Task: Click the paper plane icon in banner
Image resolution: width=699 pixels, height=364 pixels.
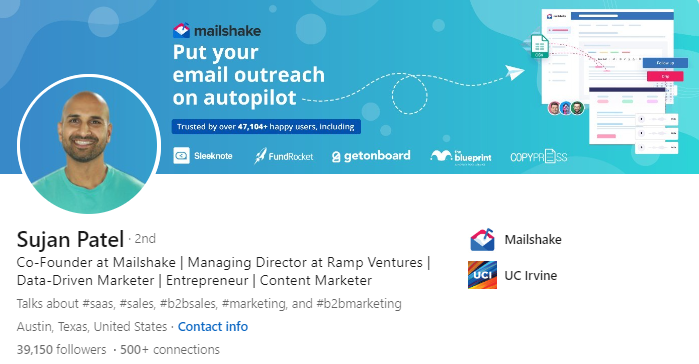Action: coord(514,72)
